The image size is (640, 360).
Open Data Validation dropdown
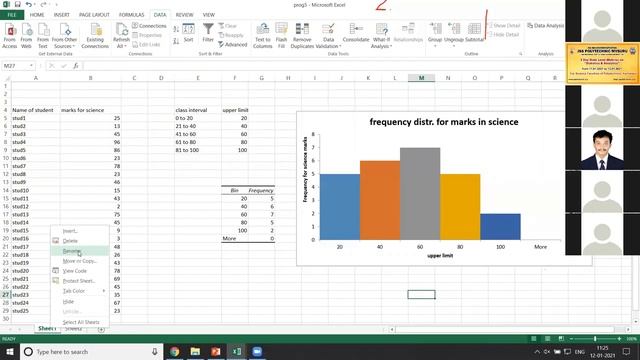tap(328, 36)
